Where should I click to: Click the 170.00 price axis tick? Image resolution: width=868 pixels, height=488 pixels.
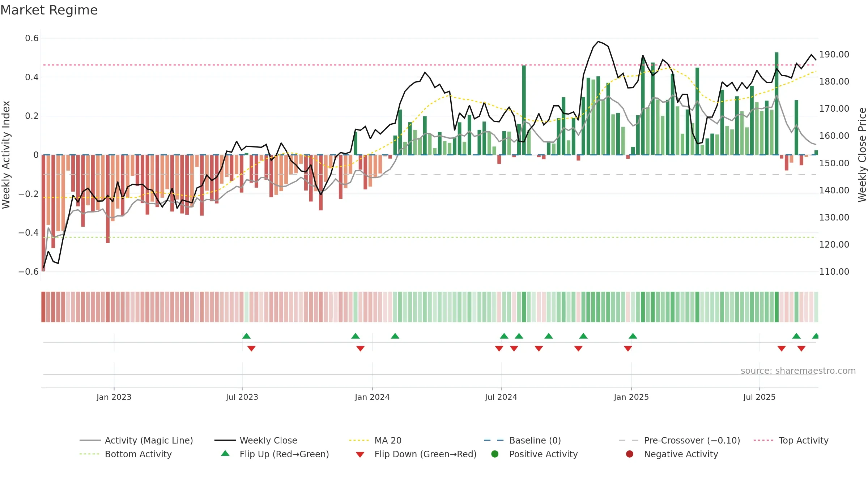coord(834,108)
